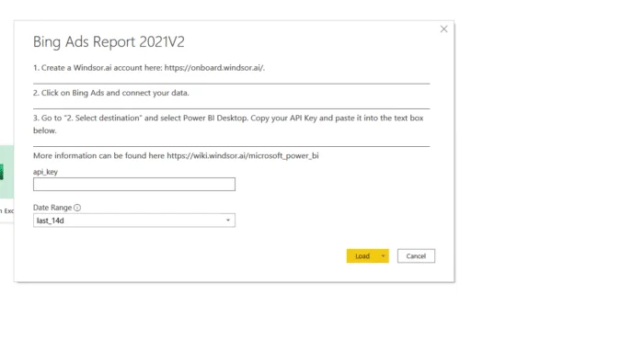This screenshot has height=362, width=644.
Task: Click step 2 'Click on Bing Ads' text
Action: 111,93
